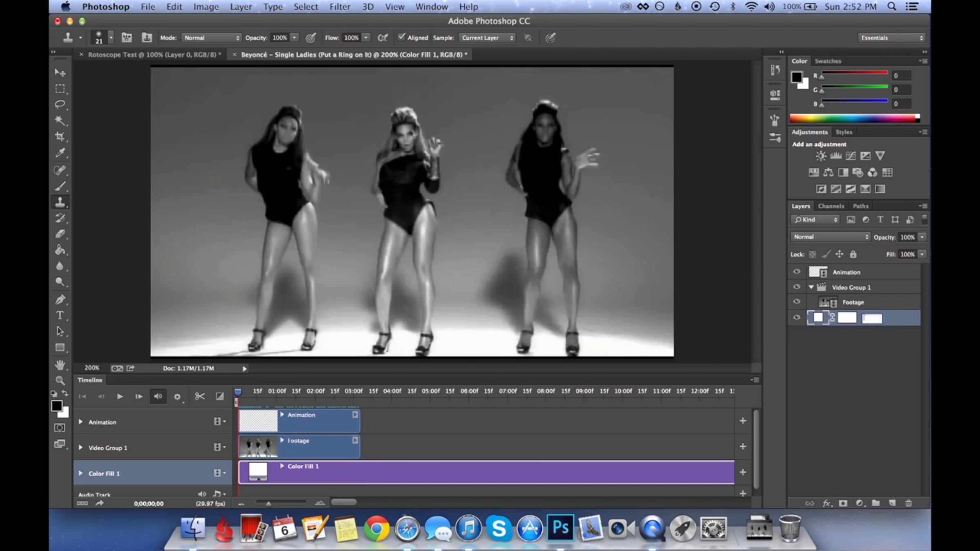Click the delete layer trash icon
Screen dimensions: 980x551
coord(909,503)
